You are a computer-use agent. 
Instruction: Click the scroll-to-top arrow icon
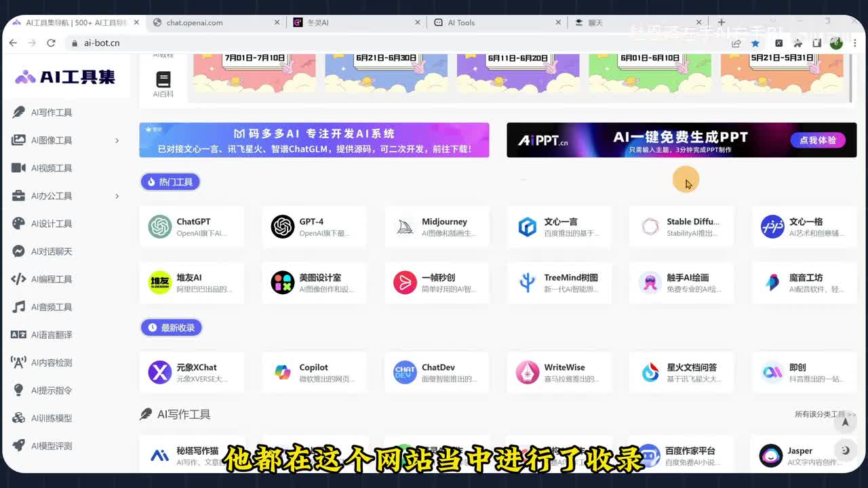click(845, 422)
